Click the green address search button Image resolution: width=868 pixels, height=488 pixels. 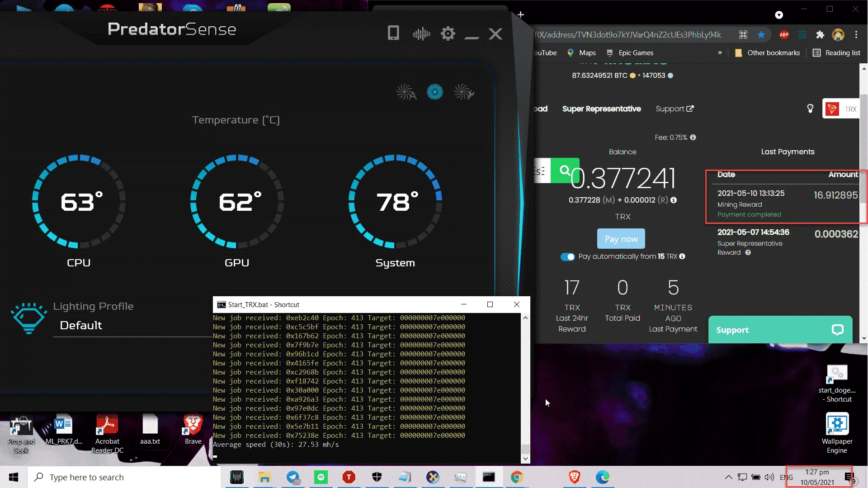coord(565,171)
